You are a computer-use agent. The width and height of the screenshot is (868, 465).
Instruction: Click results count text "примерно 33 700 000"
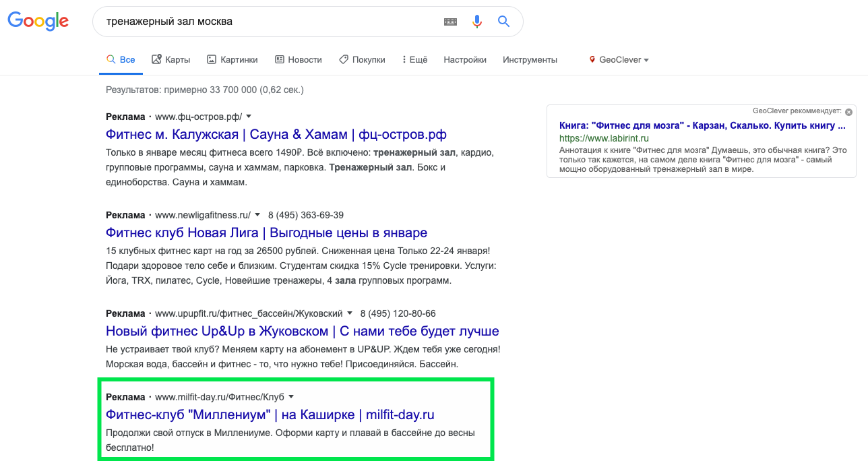tap(211, 89)
